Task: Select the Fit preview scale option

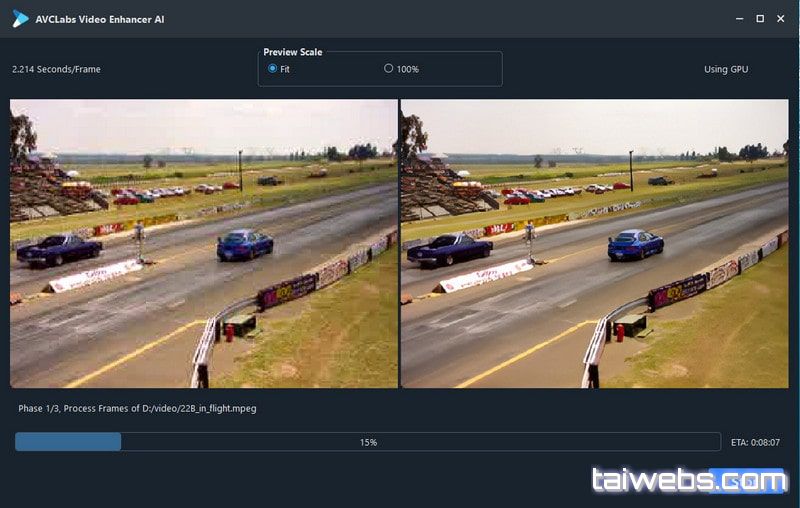Action: pos(273,69)
